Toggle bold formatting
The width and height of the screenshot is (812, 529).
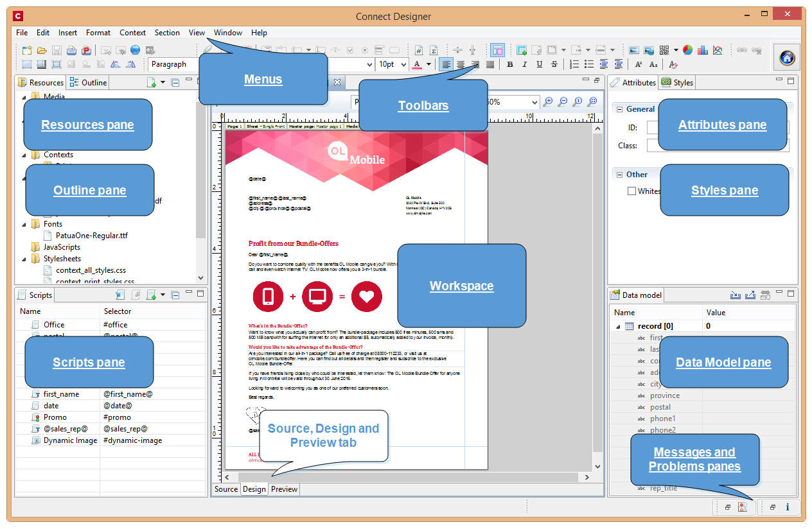click(x=510, y=64)
